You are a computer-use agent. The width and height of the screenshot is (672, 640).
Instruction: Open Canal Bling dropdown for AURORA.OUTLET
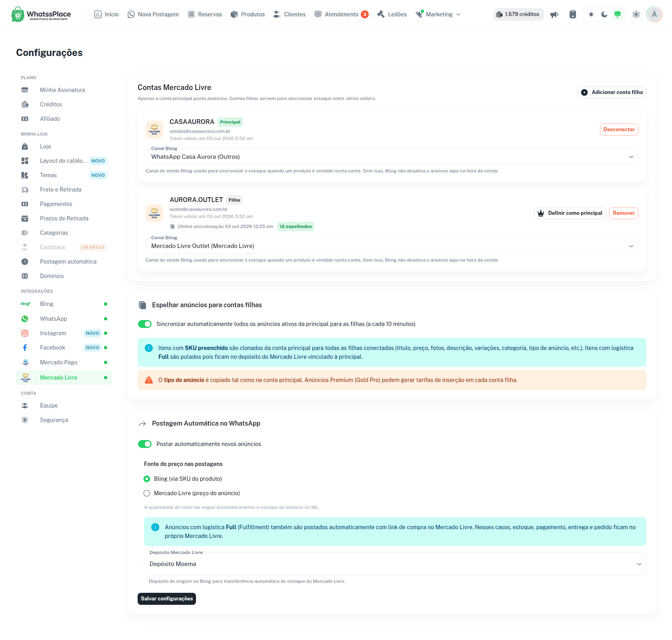(x=392, y=246)
